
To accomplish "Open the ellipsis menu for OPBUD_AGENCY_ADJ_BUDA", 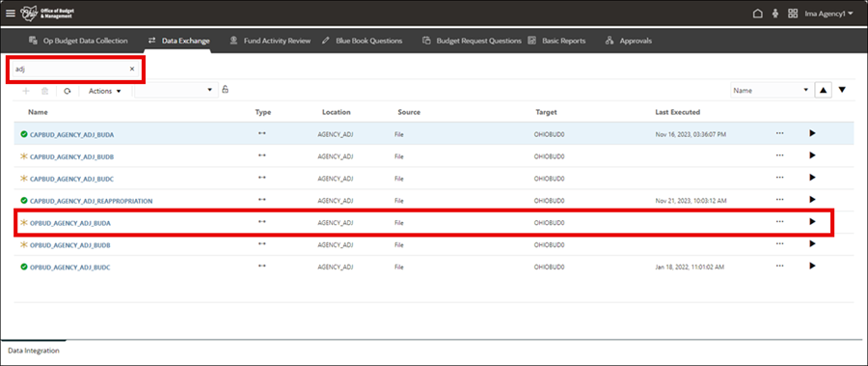I will pos(779,221).
